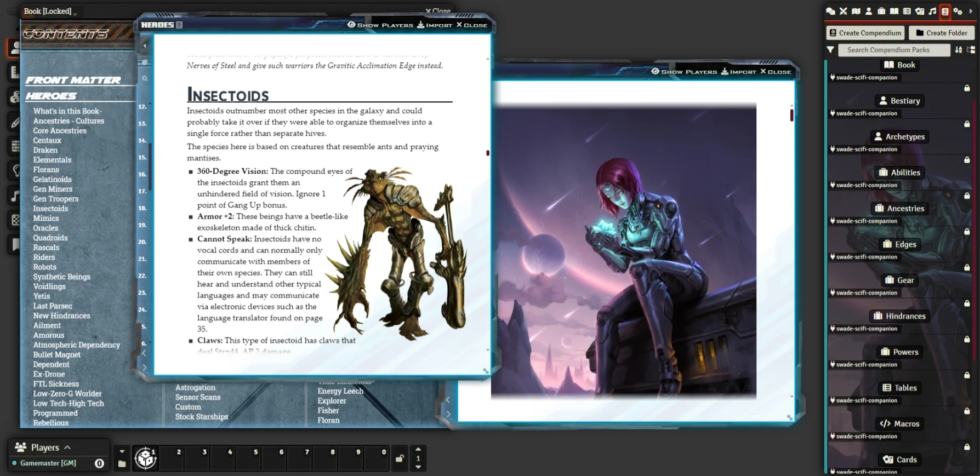This screenshot has height=476, width=980.
Task: Collapse all compendium folders icon
Action: pos(971,50)
